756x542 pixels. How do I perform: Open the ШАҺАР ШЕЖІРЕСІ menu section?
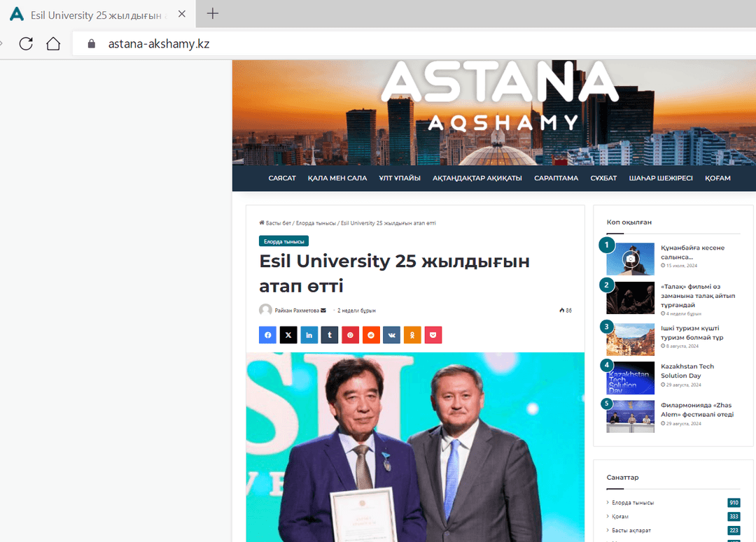pyautogui.click(x=661, y=178)
